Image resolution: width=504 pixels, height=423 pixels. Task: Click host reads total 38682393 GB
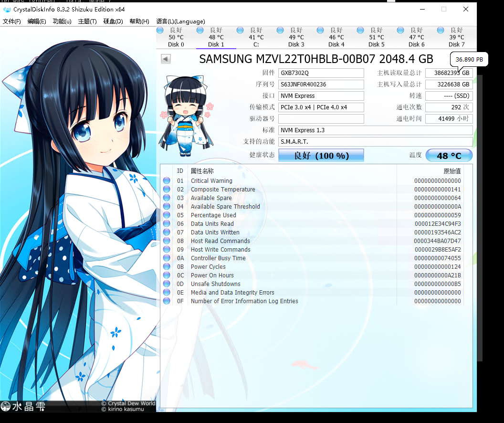click(449, 73)
